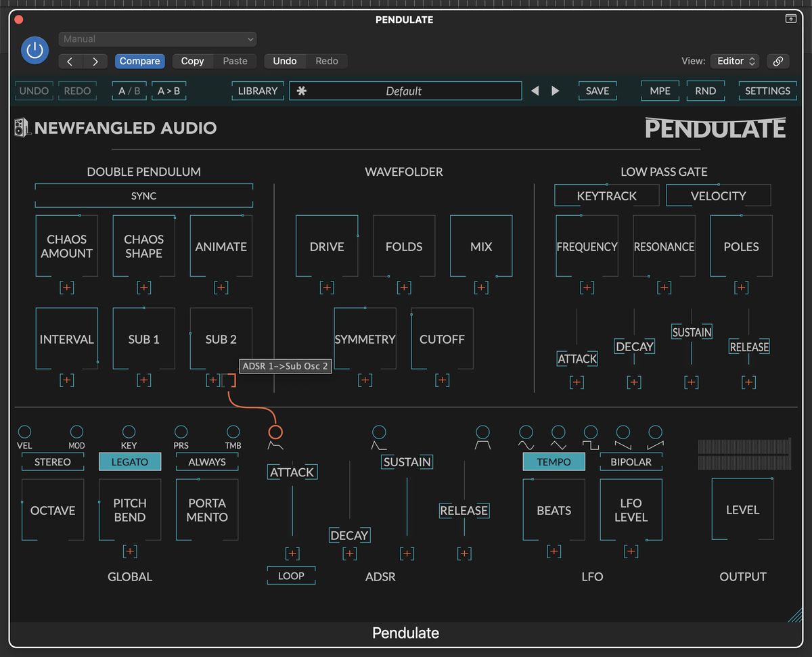Enable KEYTRACK on the low pass gate
This screenshot has height=657, width=812.
pos(606,195)
